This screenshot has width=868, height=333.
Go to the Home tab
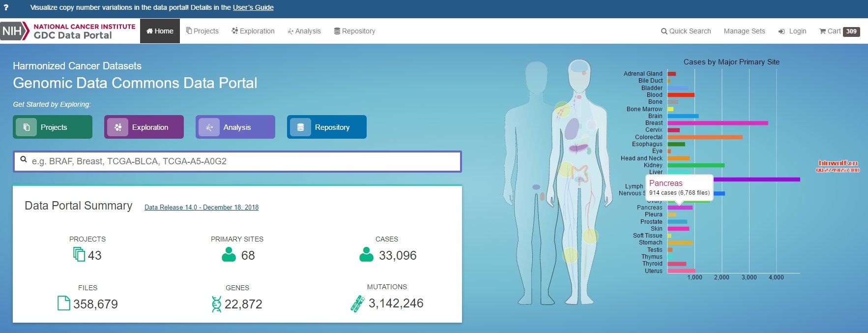click(x=160, y=31)
